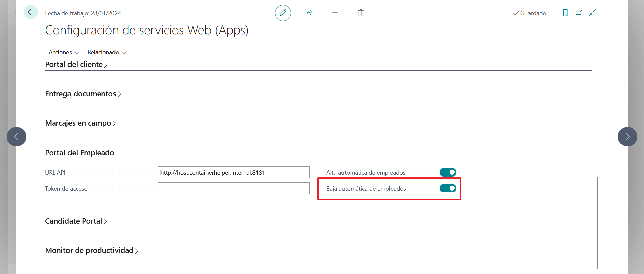Screen dimensions: 644x274
Task: Click the plus icon to create new
Action: click(x=335, y=13)
